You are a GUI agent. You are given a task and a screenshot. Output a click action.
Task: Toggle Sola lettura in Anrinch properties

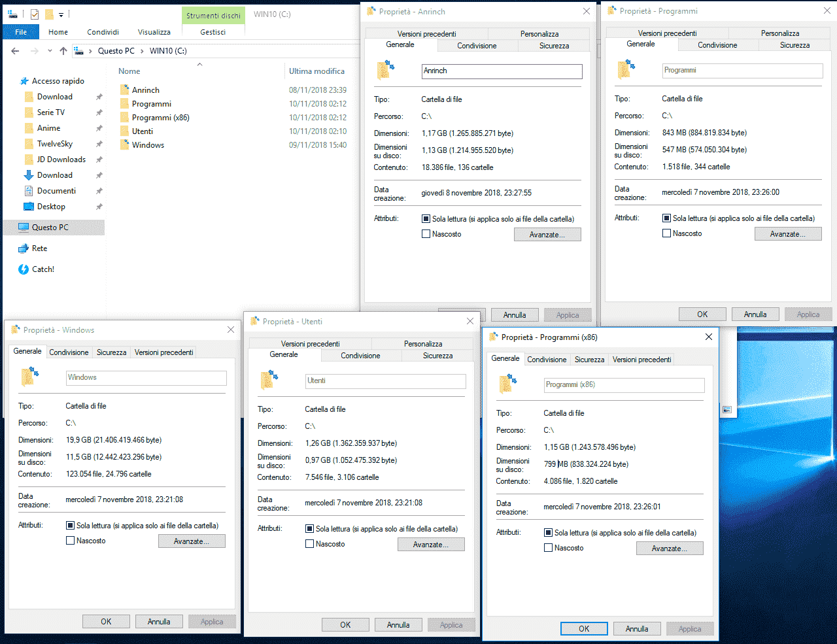pyautogui.click(x=426, y=219)
